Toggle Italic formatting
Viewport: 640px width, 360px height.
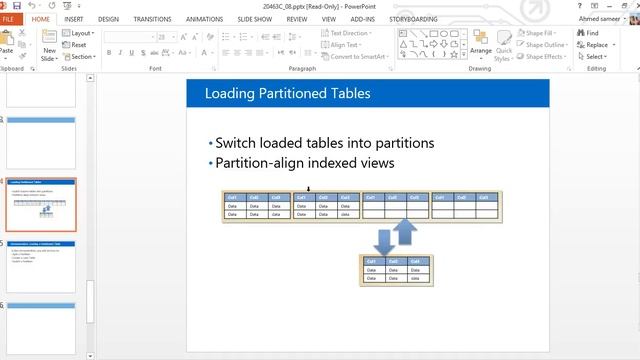[120, 53]
